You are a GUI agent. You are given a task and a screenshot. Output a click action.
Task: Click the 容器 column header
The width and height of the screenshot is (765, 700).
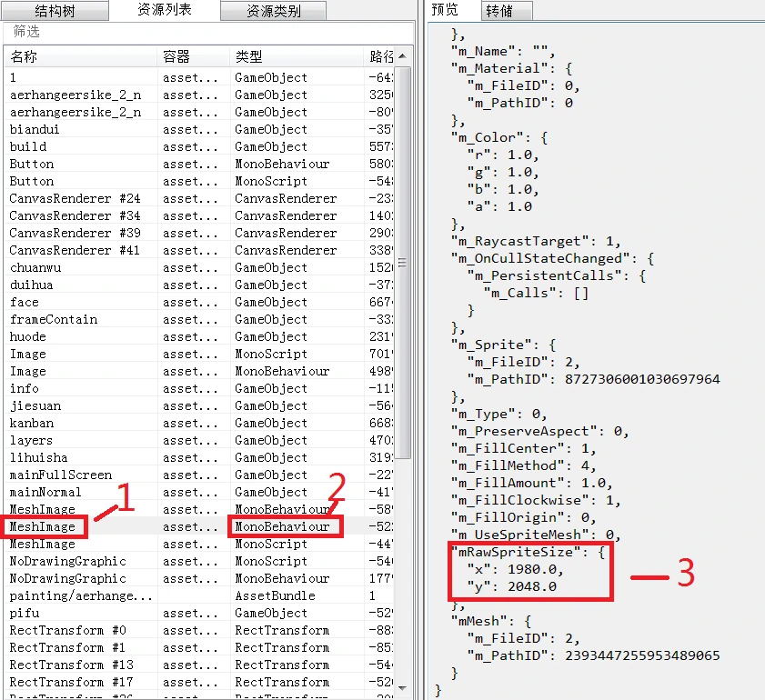coord(191,56)
